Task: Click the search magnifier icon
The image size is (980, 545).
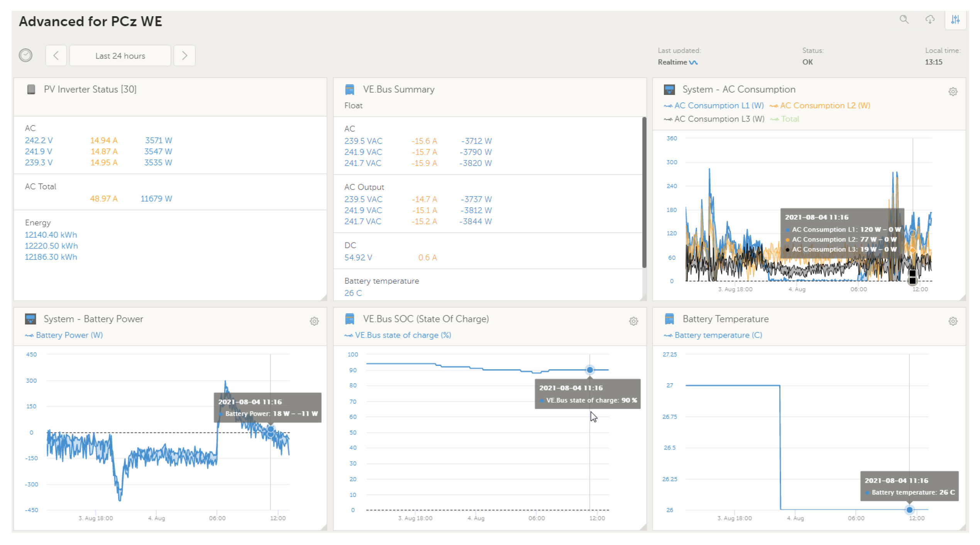Action: 904,19
